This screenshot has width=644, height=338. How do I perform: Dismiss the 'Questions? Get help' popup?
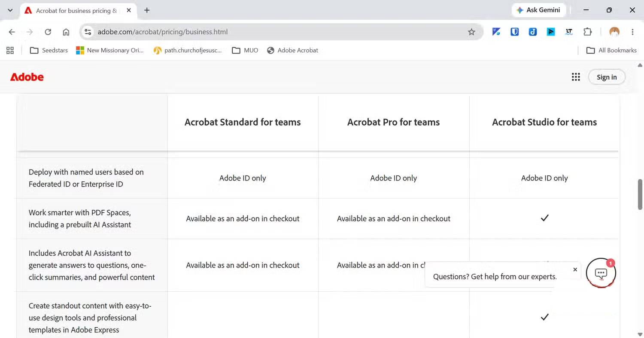575,270
